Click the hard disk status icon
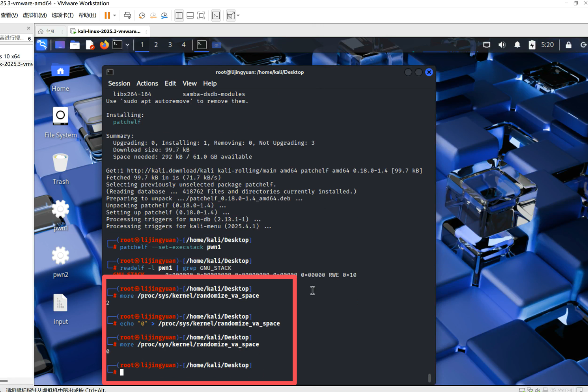This screenshot has height=392, width=588. tap(522, 390)
